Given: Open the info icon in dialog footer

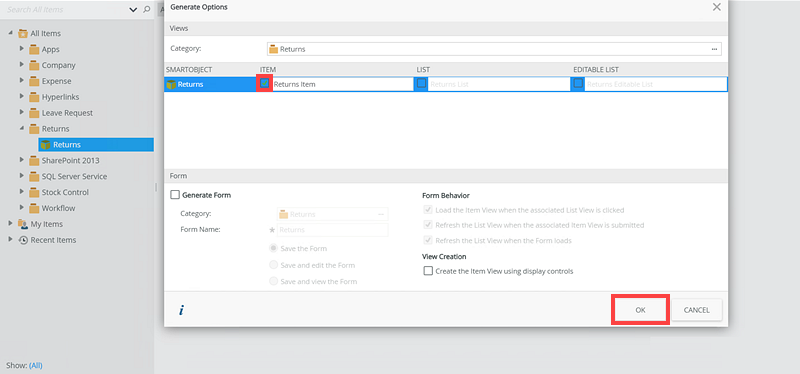Looking at the screenshot, I should coord(181,310).
